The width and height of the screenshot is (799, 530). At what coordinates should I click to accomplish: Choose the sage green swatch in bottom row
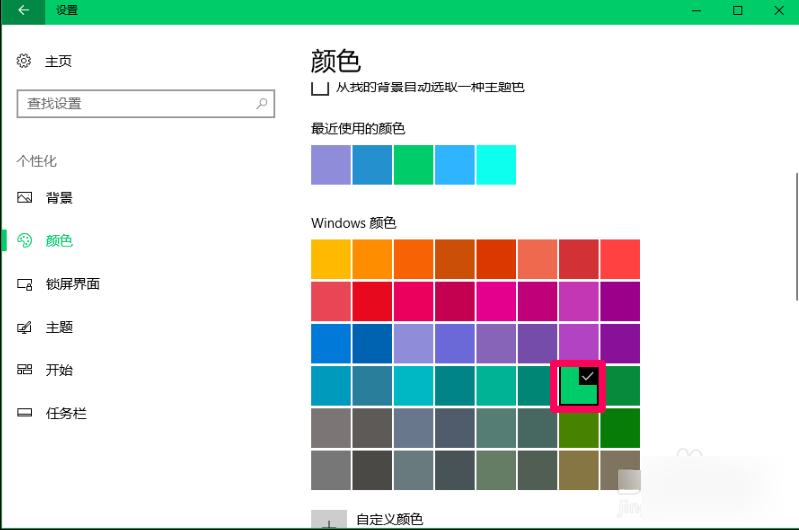coord(496,470)
